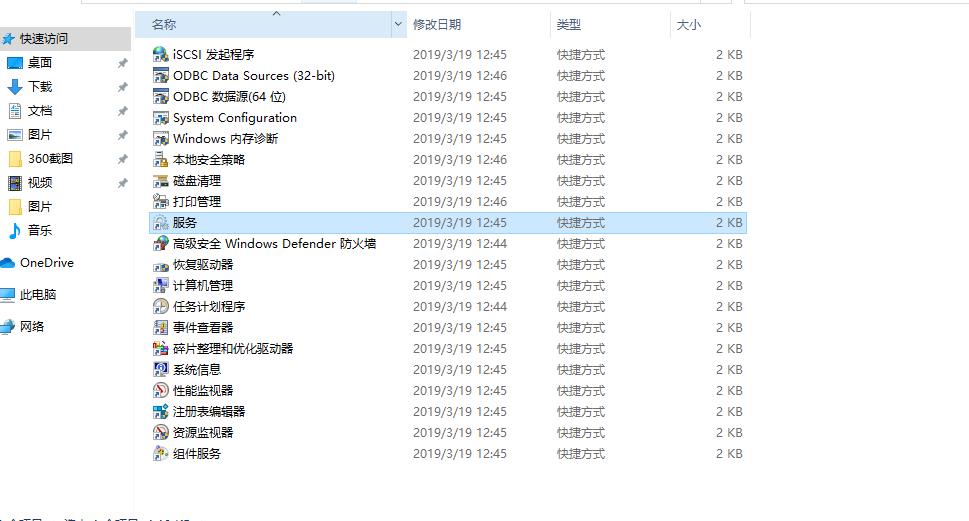Click the 注册表编辑器 icon
This screenshot has height=521, width=969.
tap(161, 412)
